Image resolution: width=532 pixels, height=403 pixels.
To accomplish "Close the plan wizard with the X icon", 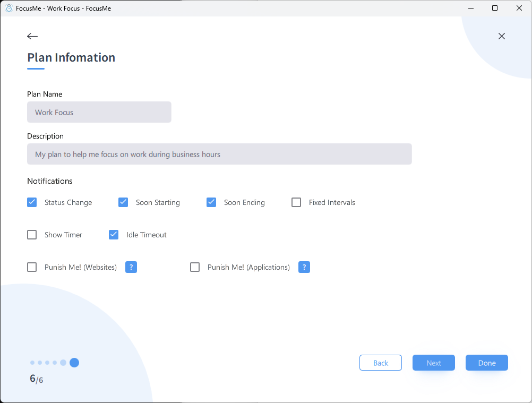I will pos(501,36).
